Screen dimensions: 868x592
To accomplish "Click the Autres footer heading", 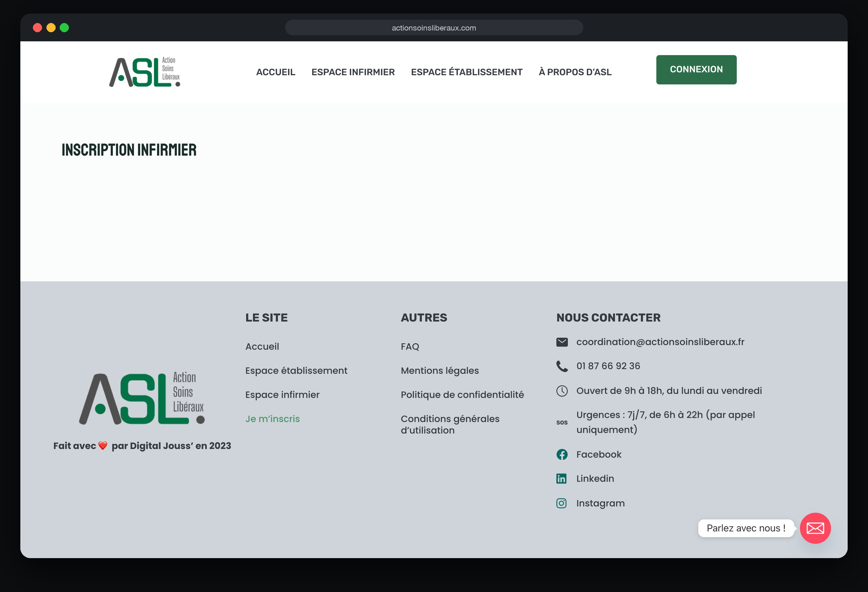I will tap(423, 318).
